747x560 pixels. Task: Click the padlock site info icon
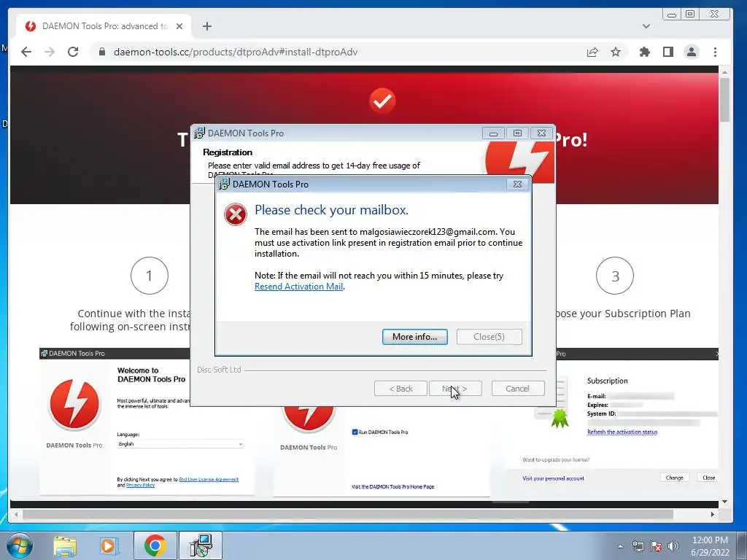tap(101, 52)
